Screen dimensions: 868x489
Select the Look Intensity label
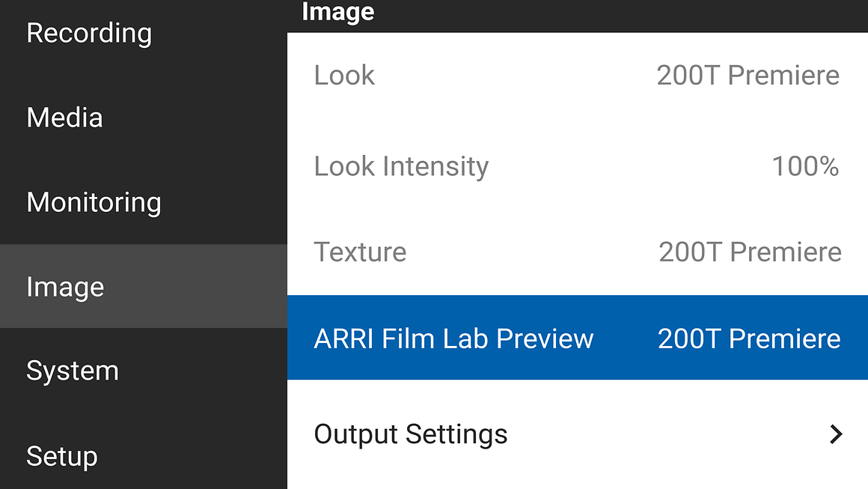coord(401,166)
